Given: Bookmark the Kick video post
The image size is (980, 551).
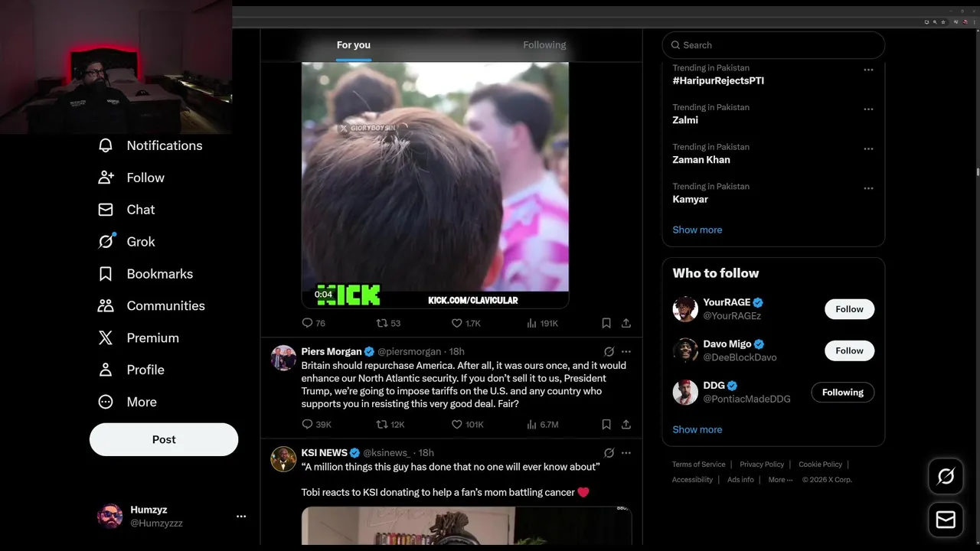Looking at the screenshot, I should (606, 323).
